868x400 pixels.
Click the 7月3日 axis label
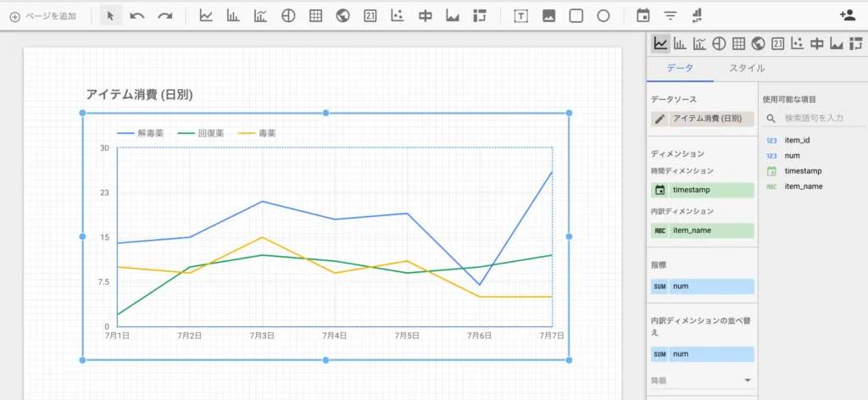click(x=262, y=336)
